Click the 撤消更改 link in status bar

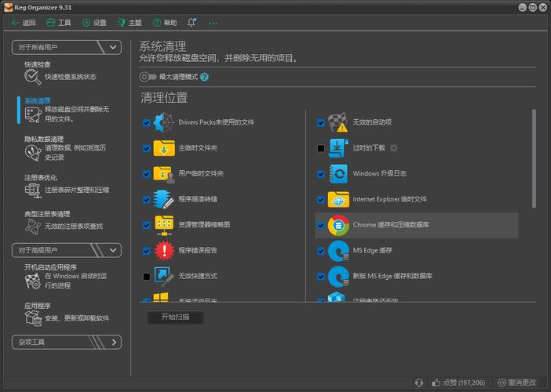pyautogui.click(x=517, y=383)
